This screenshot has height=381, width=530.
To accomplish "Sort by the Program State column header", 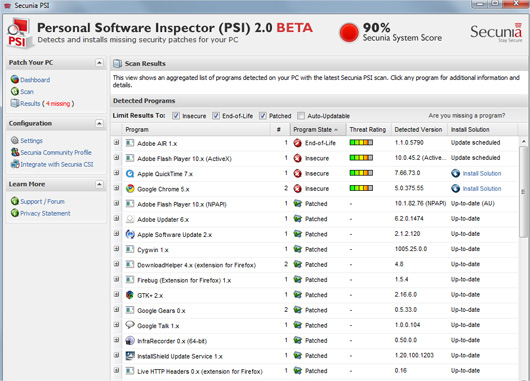I will (318, 129).
